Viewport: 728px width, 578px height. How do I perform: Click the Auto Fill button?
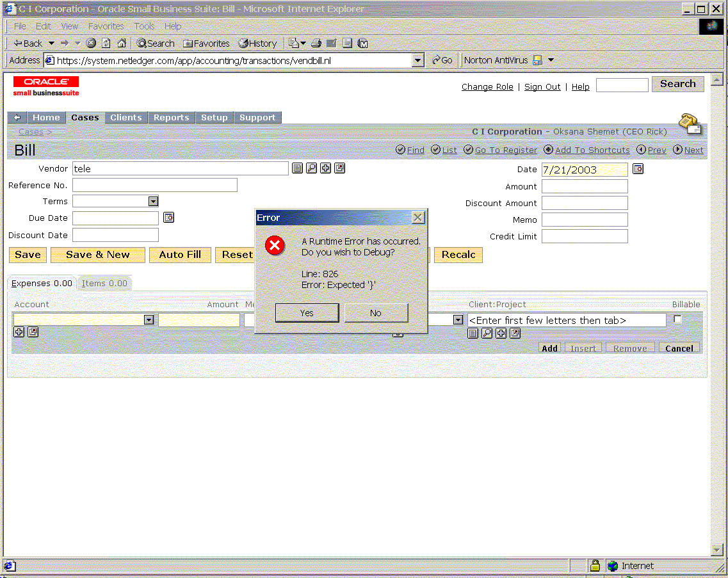click(x=180, y=255)
